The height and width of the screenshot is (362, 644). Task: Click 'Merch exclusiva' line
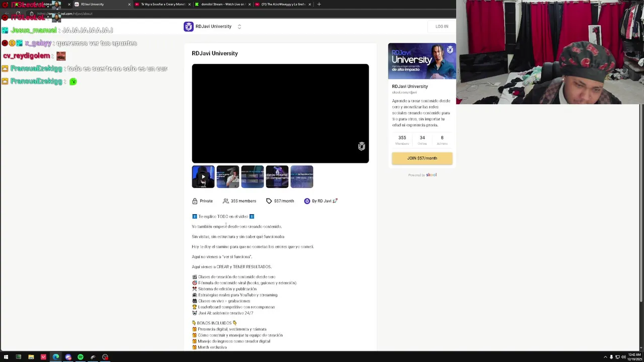pyautogui.click(x=209, y=347)
